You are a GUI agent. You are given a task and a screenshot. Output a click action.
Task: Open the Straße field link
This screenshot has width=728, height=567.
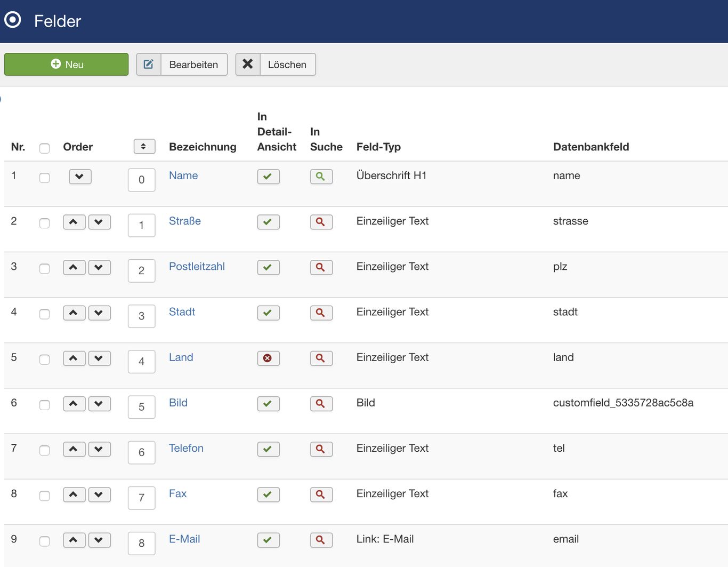click(185, 221)
